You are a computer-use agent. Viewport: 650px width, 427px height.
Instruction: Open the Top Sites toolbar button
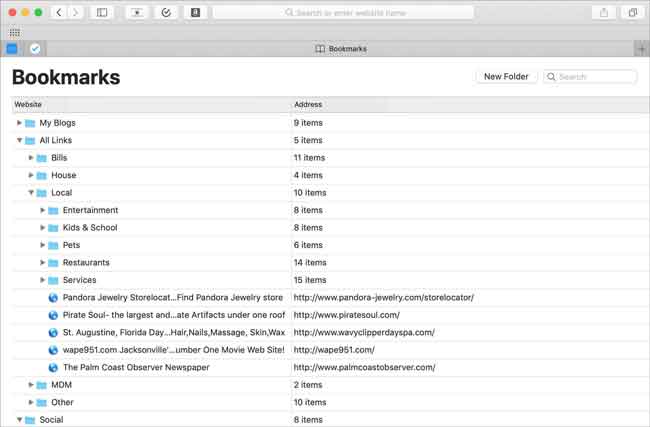point(137,12)
